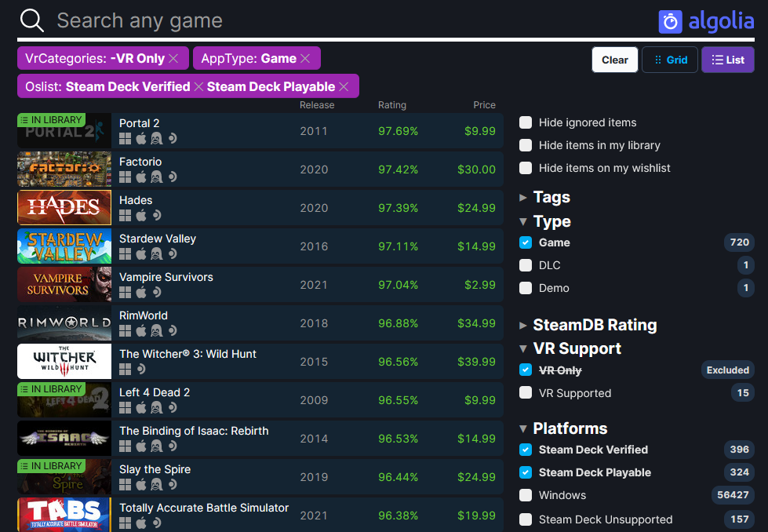The height and width of the screenshot is (532, 768).
Task: Click the 96.88% rating for RimWorld
Action: (x=398, y=323)
